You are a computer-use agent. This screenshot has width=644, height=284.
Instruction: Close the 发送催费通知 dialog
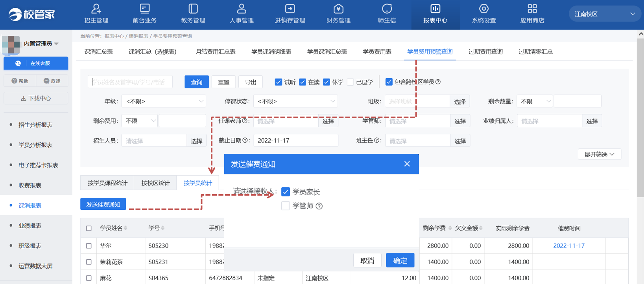click(x=407, y=164)
